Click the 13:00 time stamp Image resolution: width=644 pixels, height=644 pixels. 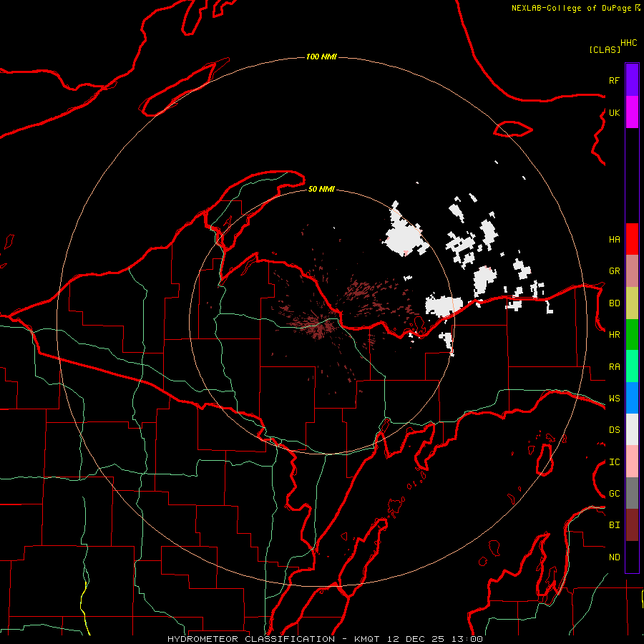coord(467,639)
